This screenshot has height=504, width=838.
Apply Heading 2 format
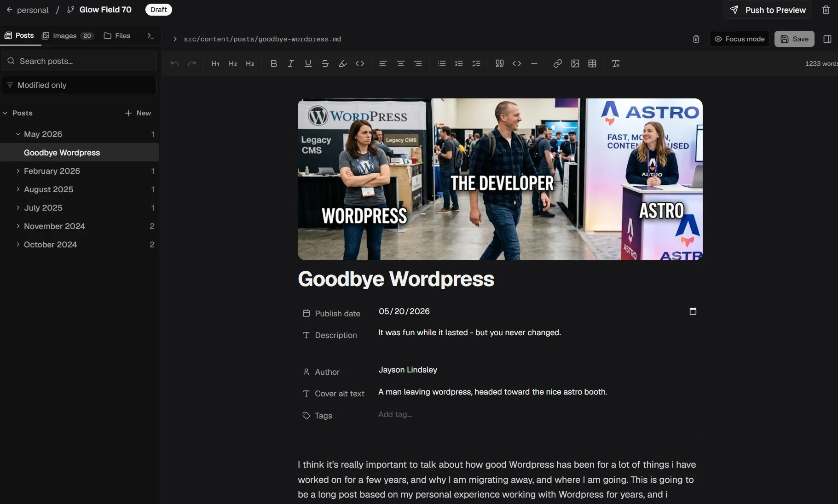point(232,63)
